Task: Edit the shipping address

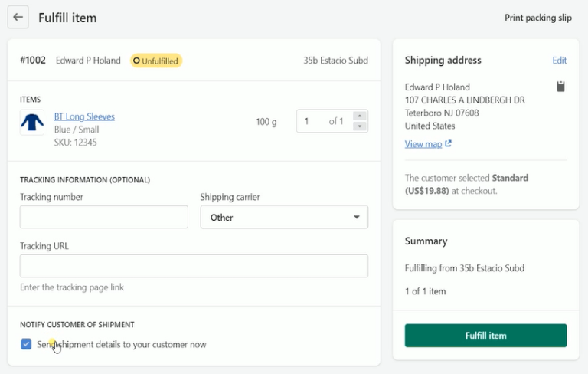Action: (x=559, y=61)
